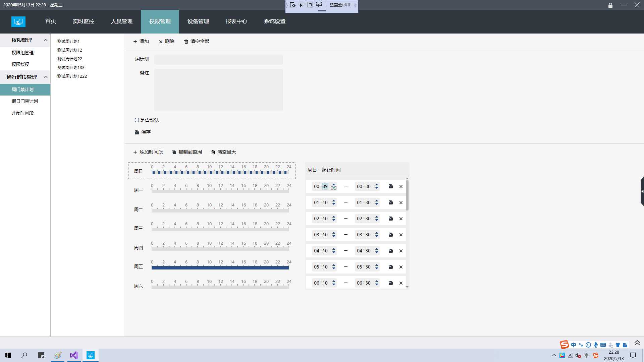Open 假日门禁计划 in sidebar
Screen dimensions: 644x362
[x=25, y=101]
